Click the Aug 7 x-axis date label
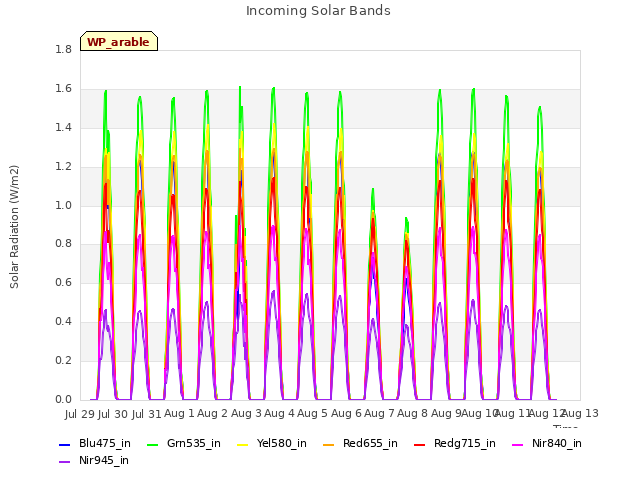This screenshot has width=640, height=480. coord(380,413)
